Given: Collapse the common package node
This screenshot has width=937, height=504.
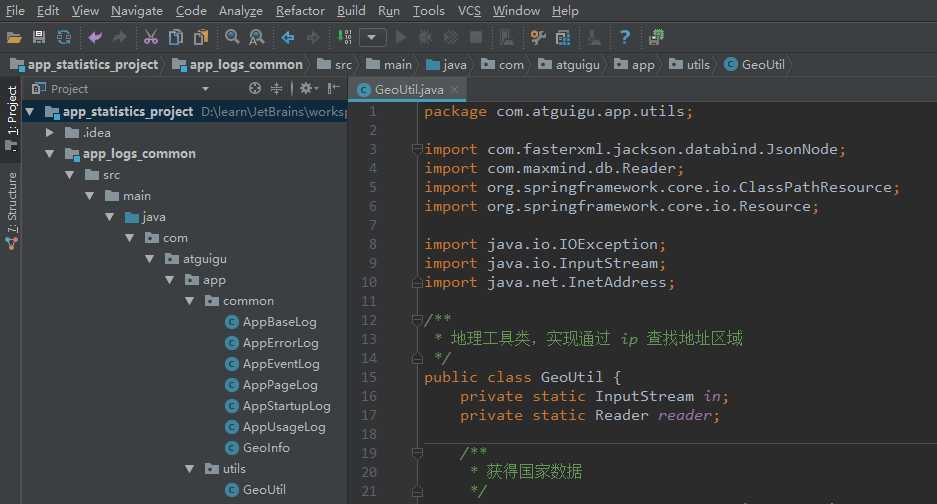Looking at the screenshot, I should (x=189, y=301).
